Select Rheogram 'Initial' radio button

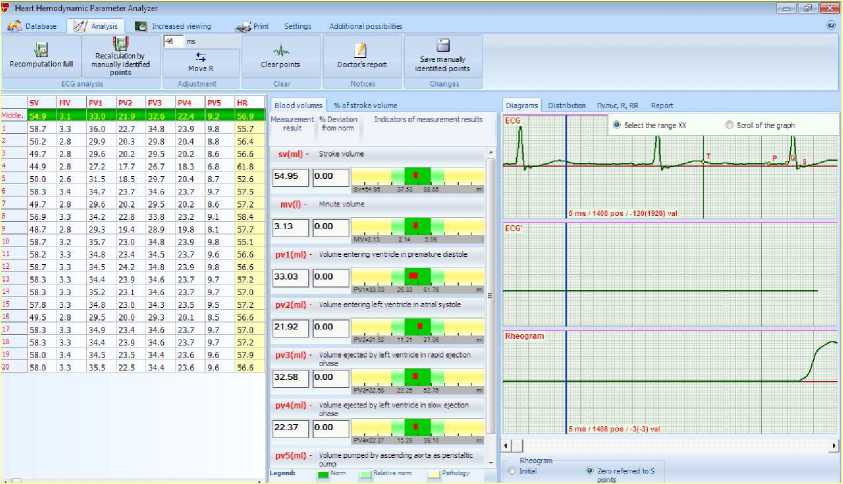tap(513, 470)
